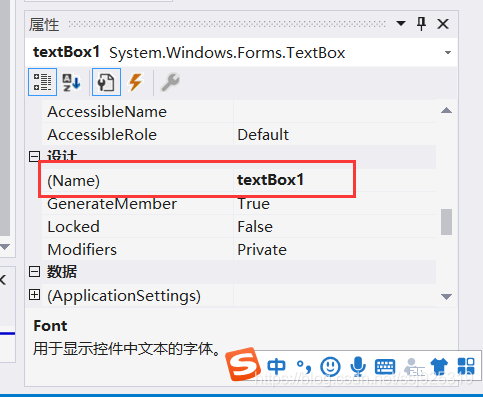Open Sogou soft keyboard
This screenshot has height=397, width=483.
[385, 367]
